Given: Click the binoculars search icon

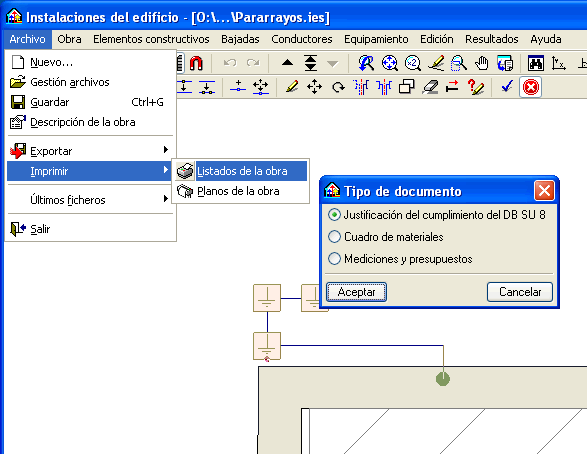Looking at the screenshot, I should [535, 63].
